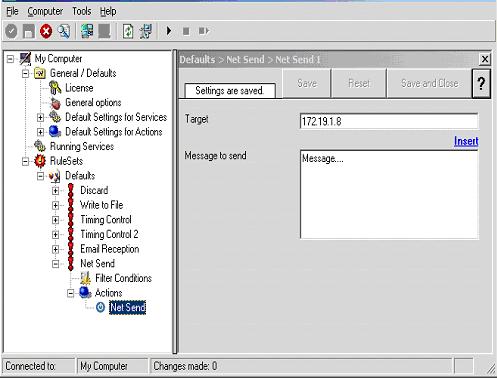Click the Message to send text area
Screen dimensions: 497x379
pyautogui.click(x=389, y=195)
